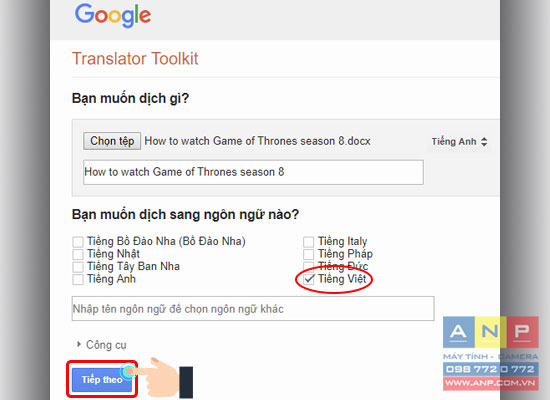This screenshot has height=400, width=550.
Task: Expand the Công cụ section triangle
Action: pyautogui.click(x=79, y=344)
